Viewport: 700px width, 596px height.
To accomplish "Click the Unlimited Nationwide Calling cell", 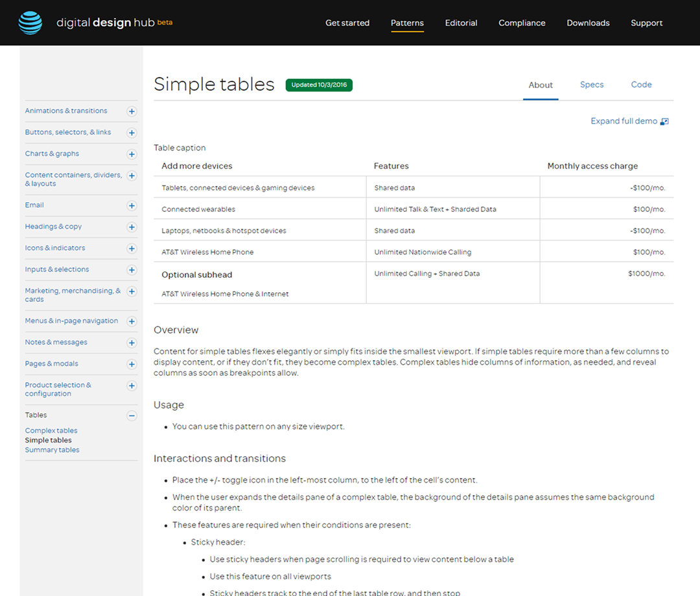I will click(423, 252).
